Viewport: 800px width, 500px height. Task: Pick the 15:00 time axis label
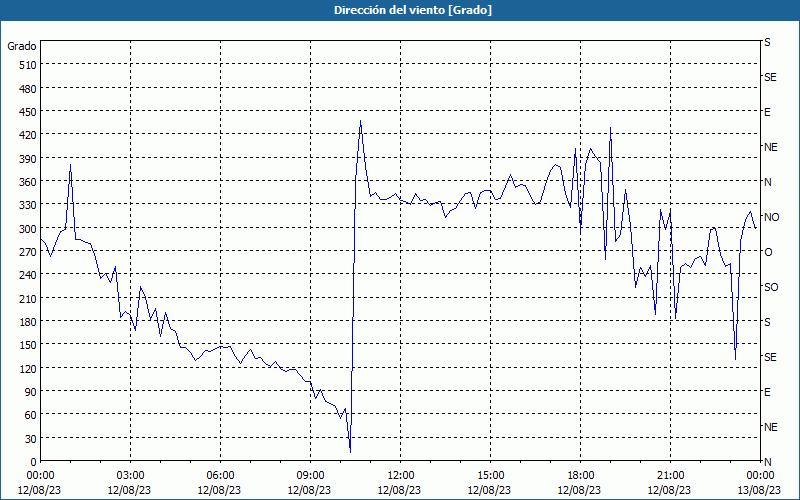point(490,476)
